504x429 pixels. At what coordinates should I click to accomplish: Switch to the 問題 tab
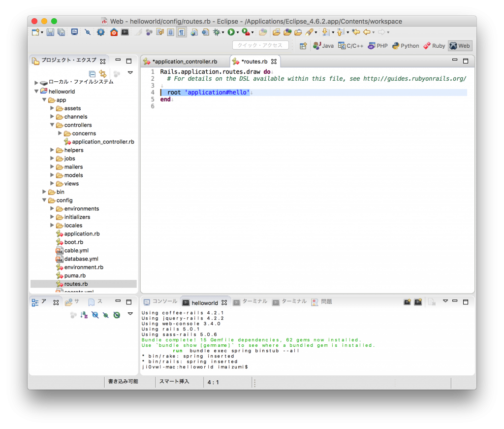(x=322, y=301)
